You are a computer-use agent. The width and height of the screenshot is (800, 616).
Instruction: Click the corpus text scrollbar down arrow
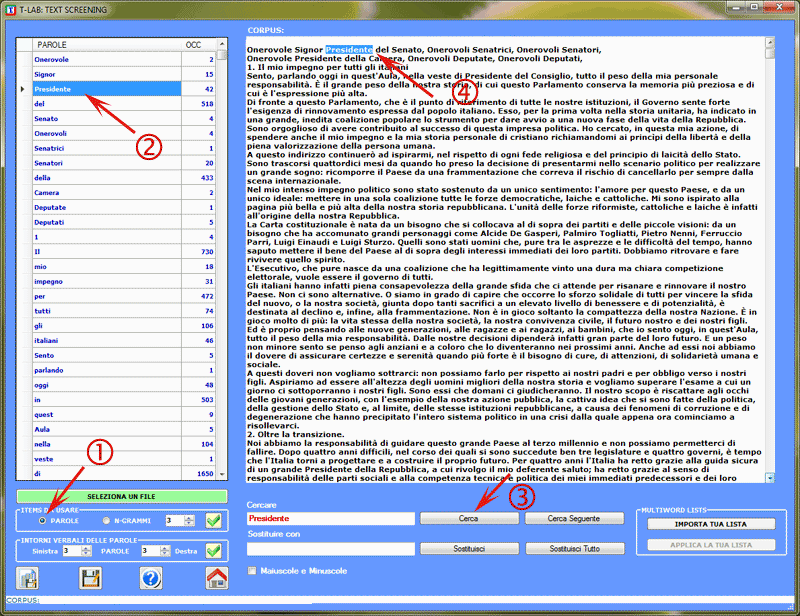[770, 478]
